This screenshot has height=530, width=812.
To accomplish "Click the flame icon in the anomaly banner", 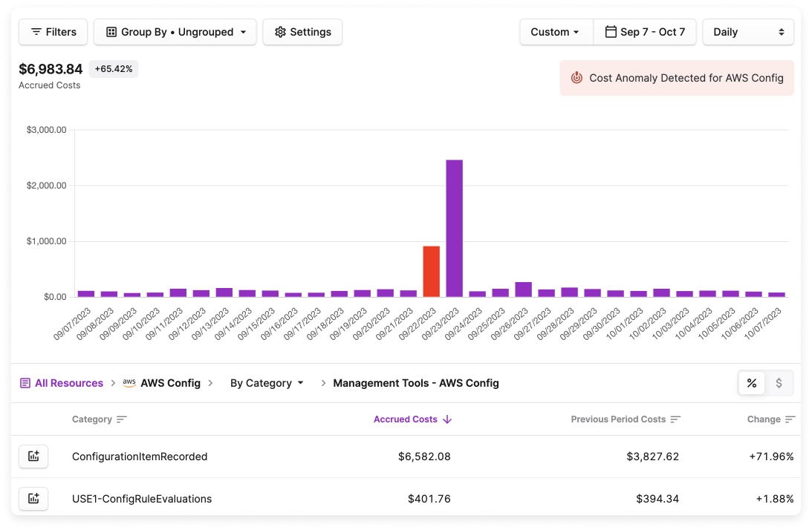I will point(577,78).
